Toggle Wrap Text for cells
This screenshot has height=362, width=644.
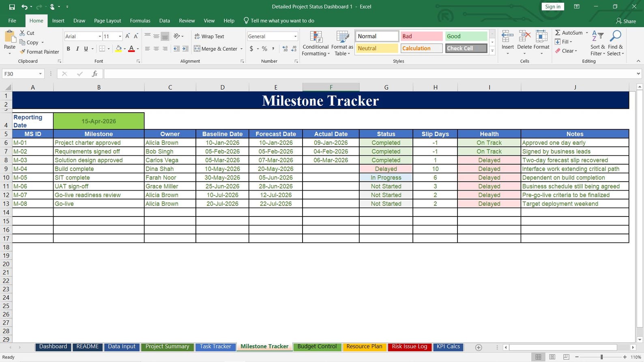(209, 36)
